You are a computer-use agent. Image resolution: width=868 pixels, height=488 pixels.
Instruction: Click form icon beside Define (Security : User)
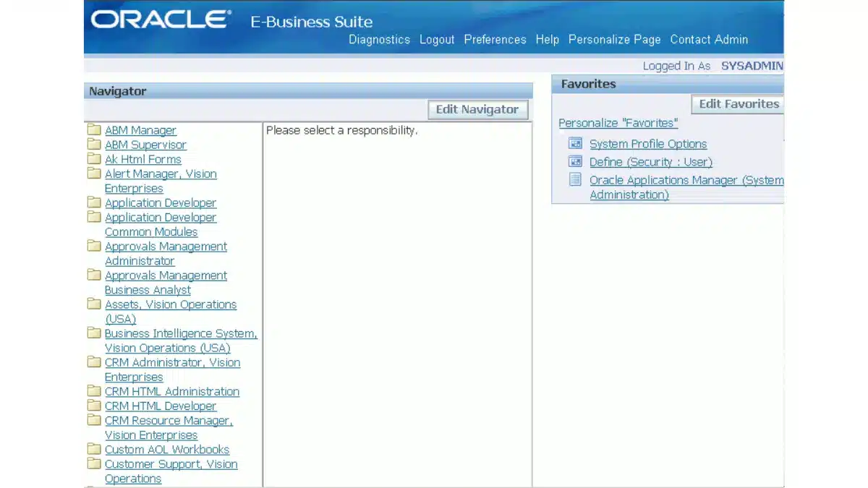point(575,161)
